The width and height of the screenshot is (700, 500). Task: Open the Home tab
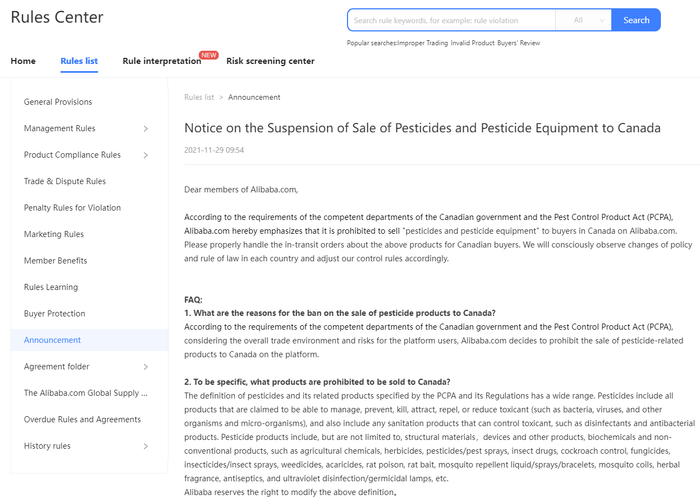(23, 61)
